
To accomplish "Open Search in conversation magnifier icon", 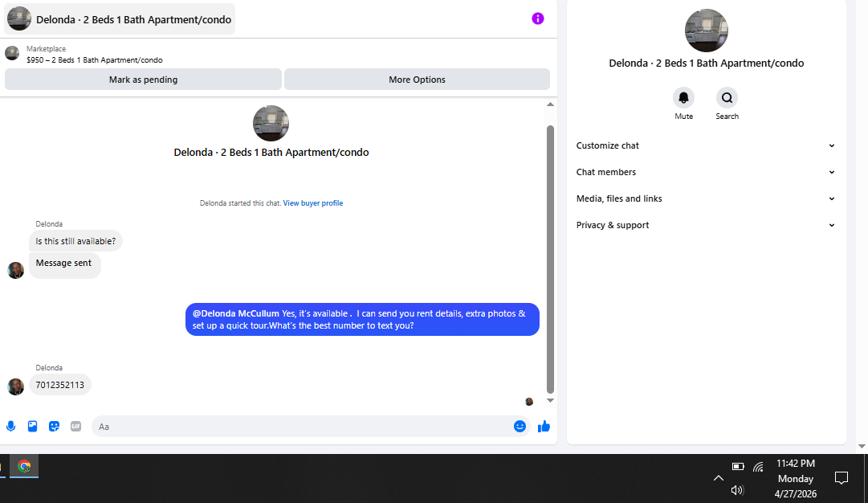I will point(727,98).
